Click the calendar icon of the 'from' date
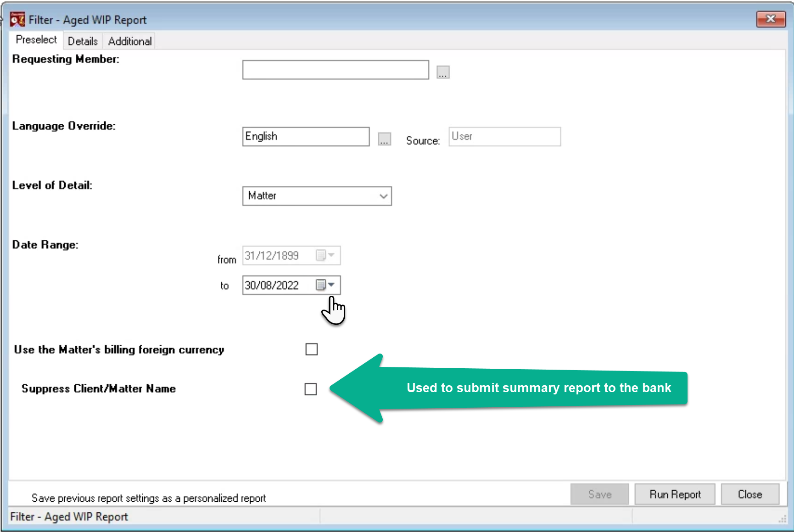Image resolution: width=794 pixels, height=532 pixels. pyautogui.click(x=321, y=255)
